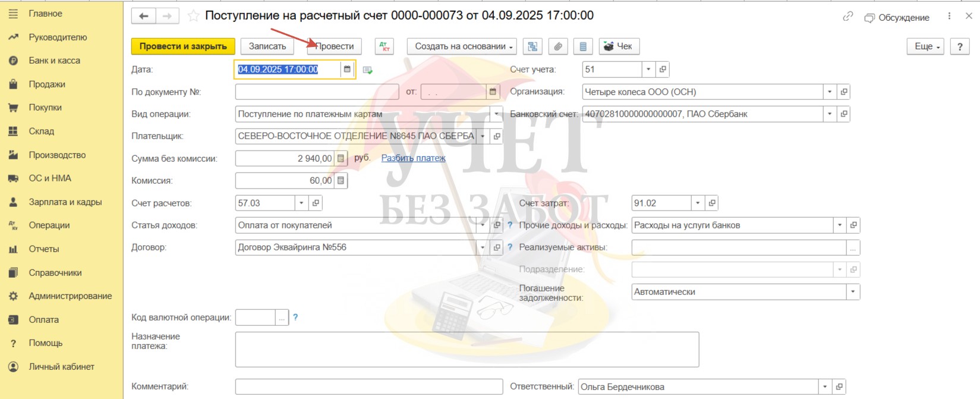Open the Банк и касса section
The height and width of the screenshot is (399, 980).
pyautogui.click(x=54, y=61)
